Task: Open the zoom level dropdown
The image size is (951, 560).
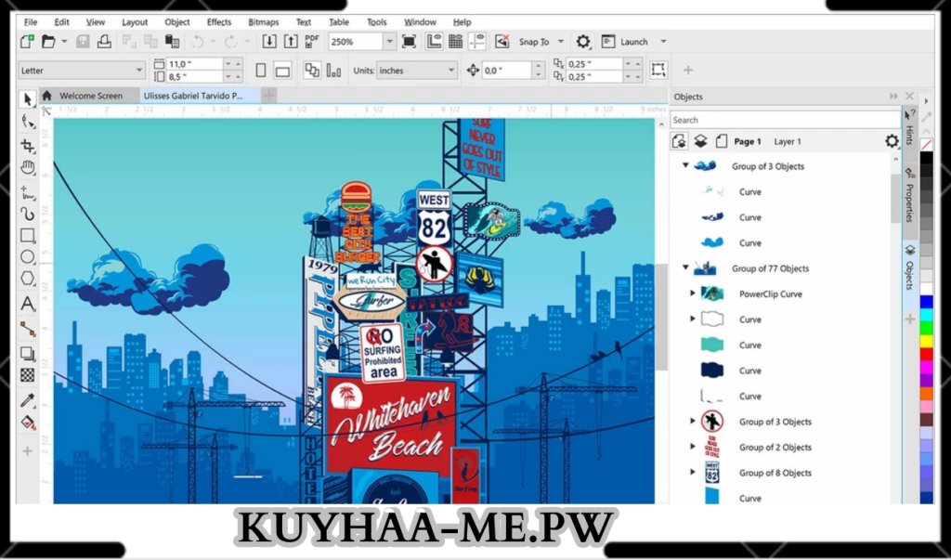Action: (389, 42)
